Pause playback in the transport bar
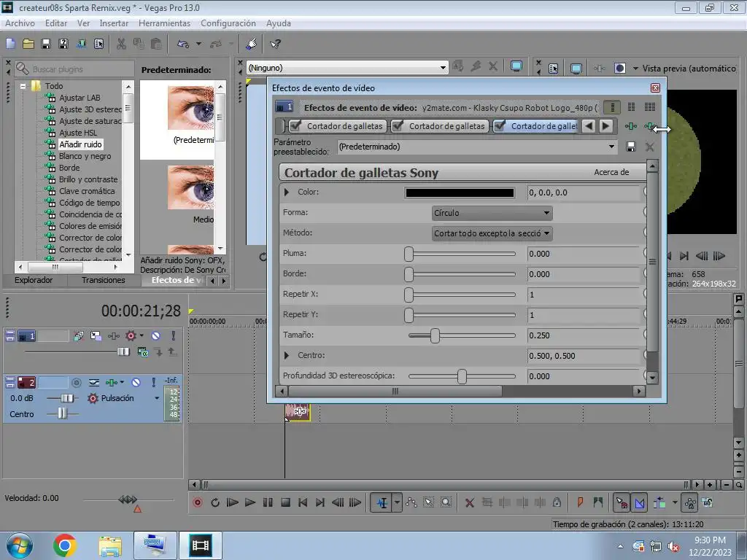Image resolution: width=747 pixels, height=560 pixels. coord(268,502)
